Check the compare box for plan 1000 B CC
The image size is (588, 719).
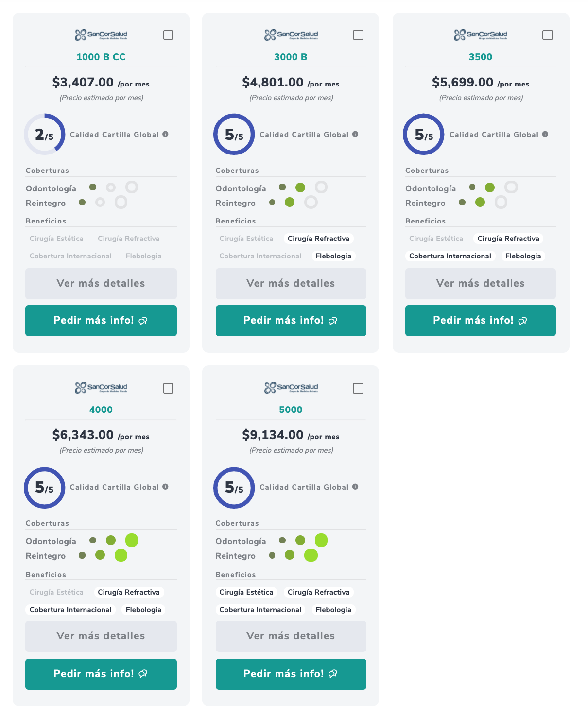click(x=168, y=35)
